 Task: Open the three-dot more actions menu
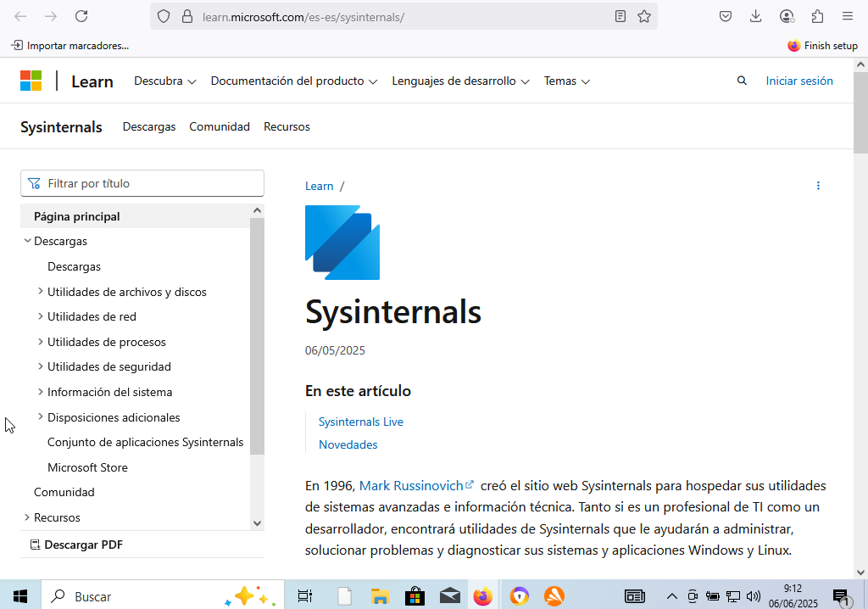click(x=818, y=186)
